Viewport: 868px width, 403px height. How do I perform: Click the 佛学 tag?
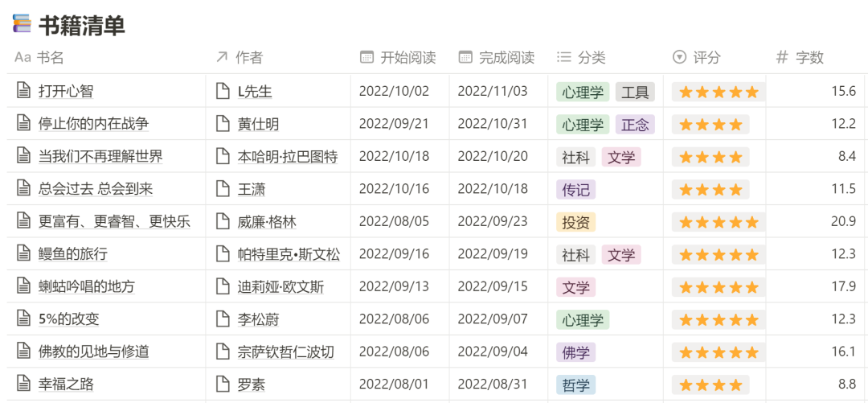click(x=575, y=352)
